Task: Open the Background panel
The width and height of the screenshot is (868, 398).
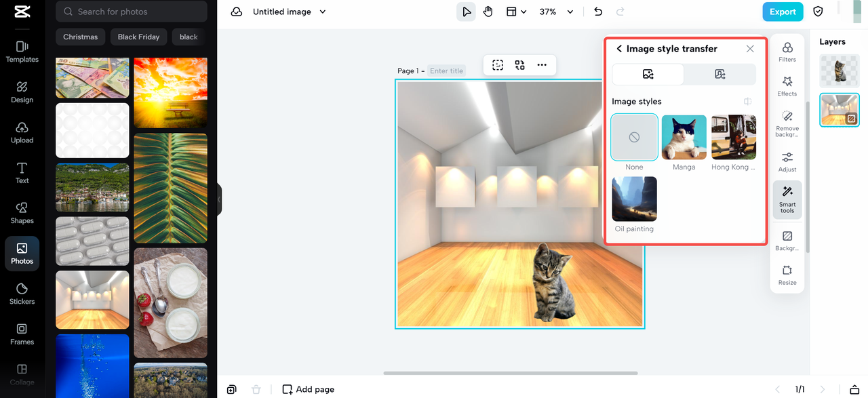Action: (x=787, y=241)
